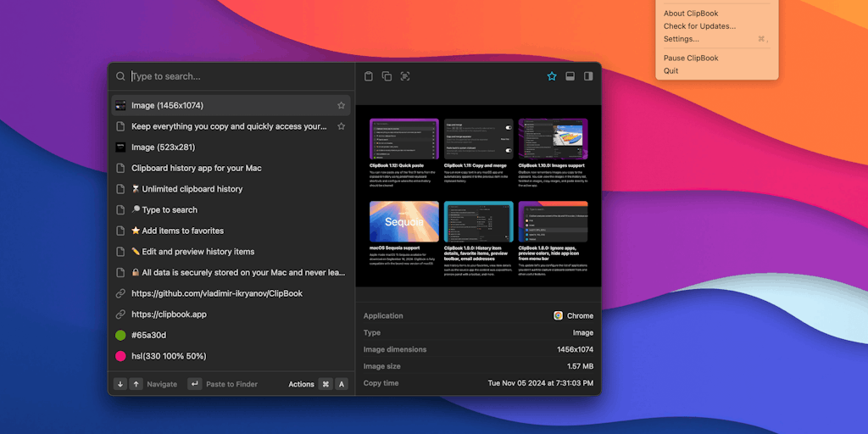This screenshot has width=868, height=434.
Task: Click the Chrome application icon in details
Action: pyautogui.click(x=559, y=315)
